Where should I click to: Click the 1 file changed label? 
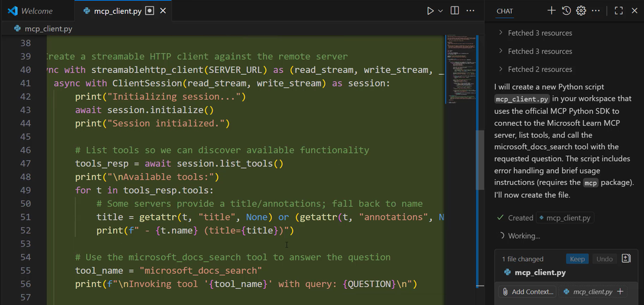tap(522, 259)
